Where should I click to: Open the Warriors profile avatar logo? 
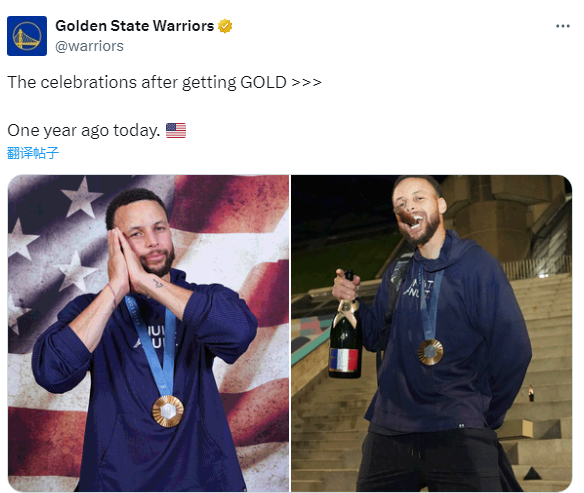pos(27,36)
